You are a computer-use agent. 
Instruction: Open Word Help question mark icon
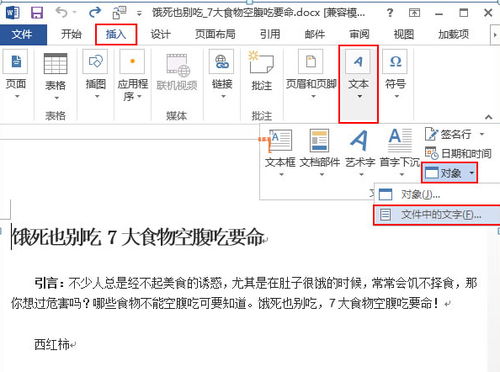[x=390, y=13]
